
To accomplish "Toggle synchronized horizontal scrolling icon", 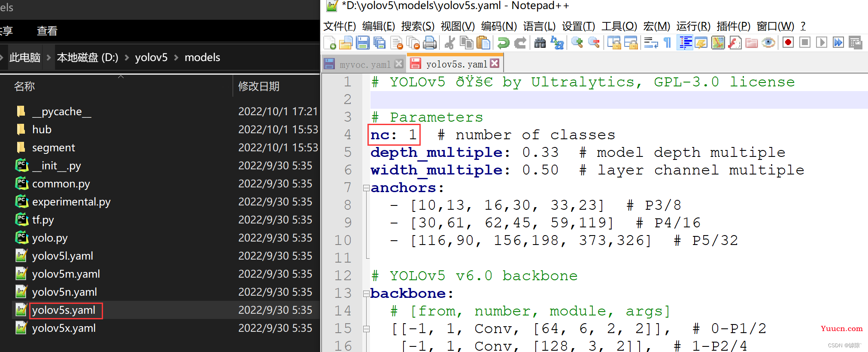I will (x=631, y=43).
